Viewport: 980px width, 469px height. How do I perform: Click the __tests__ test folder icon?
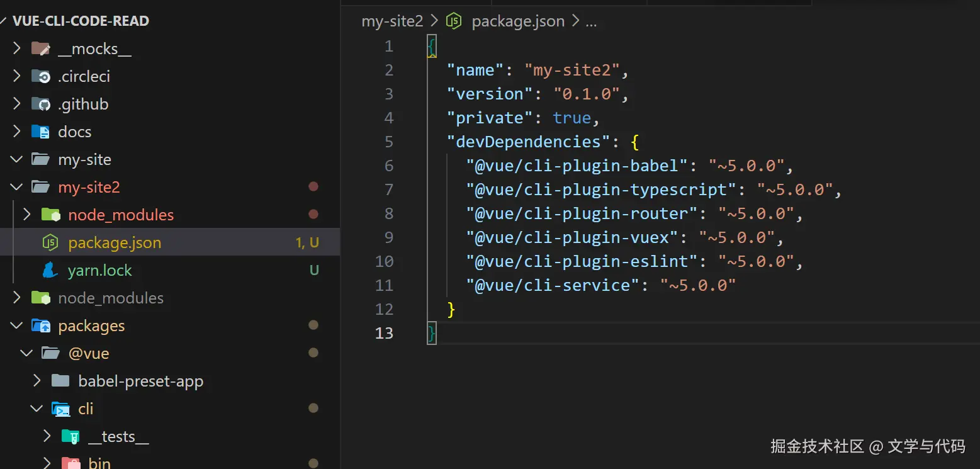pos(70,436)
